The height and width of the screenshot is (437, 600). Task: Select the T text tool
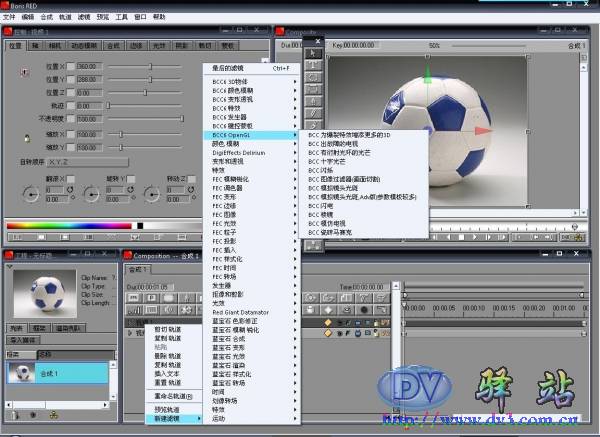click(313, 65)
